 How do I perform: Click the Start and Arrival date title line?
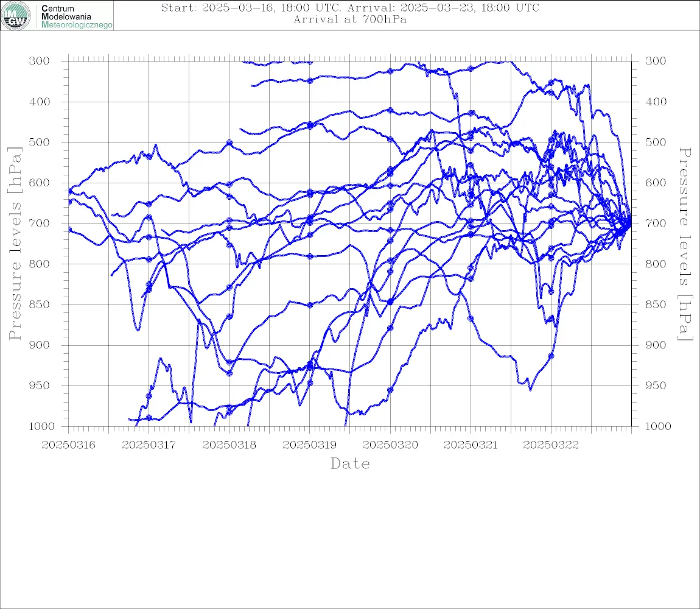click(x=350, y=7)
